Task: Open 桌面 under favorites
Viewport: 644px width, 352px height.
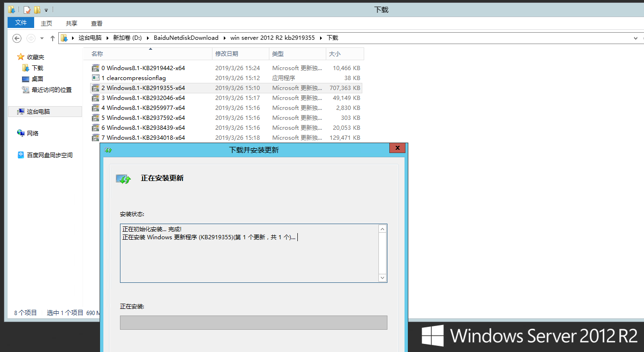Action: coord(37,79)
